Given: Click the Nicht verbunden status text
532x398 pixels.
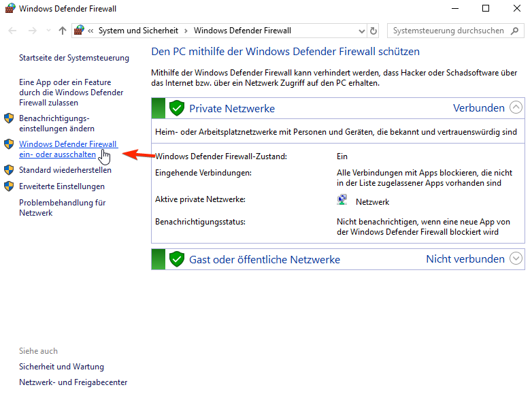Looking at the screenshot, I should coord(465,259).
